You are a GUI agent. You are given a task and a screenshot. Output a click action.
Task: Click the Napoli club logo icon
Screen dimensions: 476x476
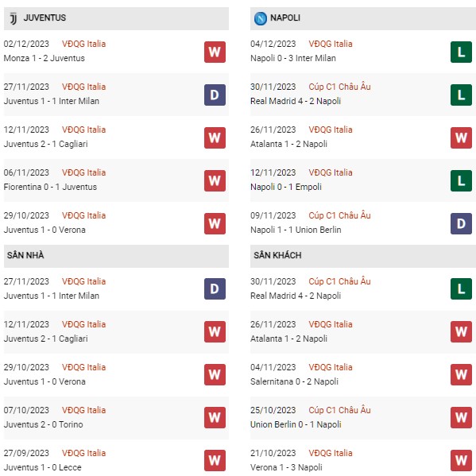point(260,18)
